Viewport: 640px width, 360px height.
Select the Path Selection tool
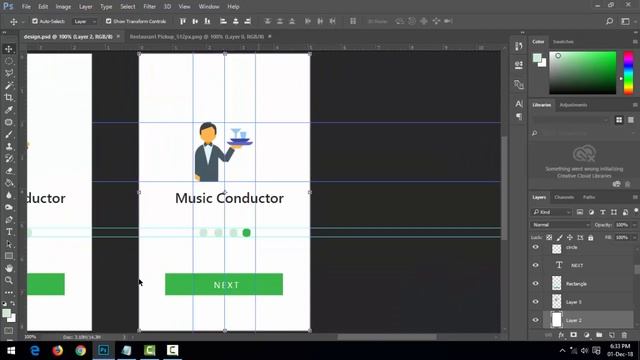9,244
